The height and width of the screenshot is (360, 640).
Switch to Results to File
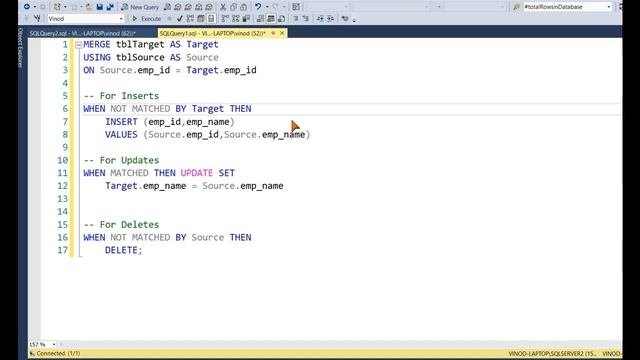point(281,19)
